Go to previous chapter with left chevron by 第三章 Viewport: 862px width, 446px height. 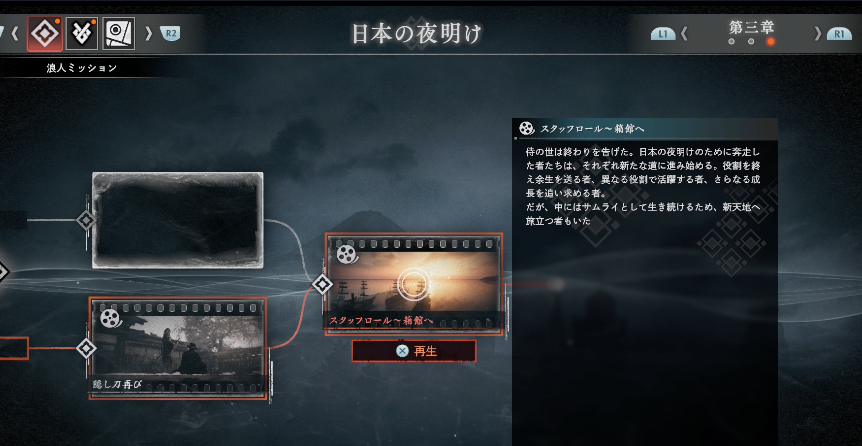point(684,34)
